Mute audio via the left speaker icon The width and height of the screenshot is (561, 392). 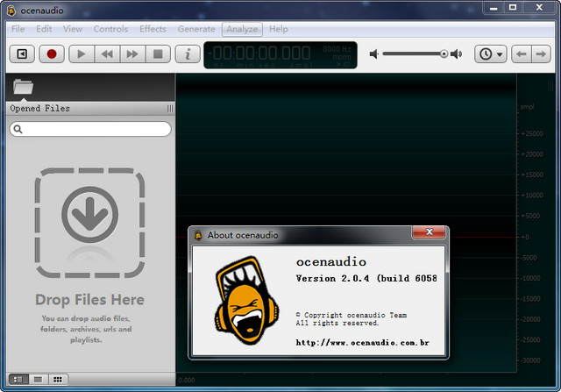[374, 54]
